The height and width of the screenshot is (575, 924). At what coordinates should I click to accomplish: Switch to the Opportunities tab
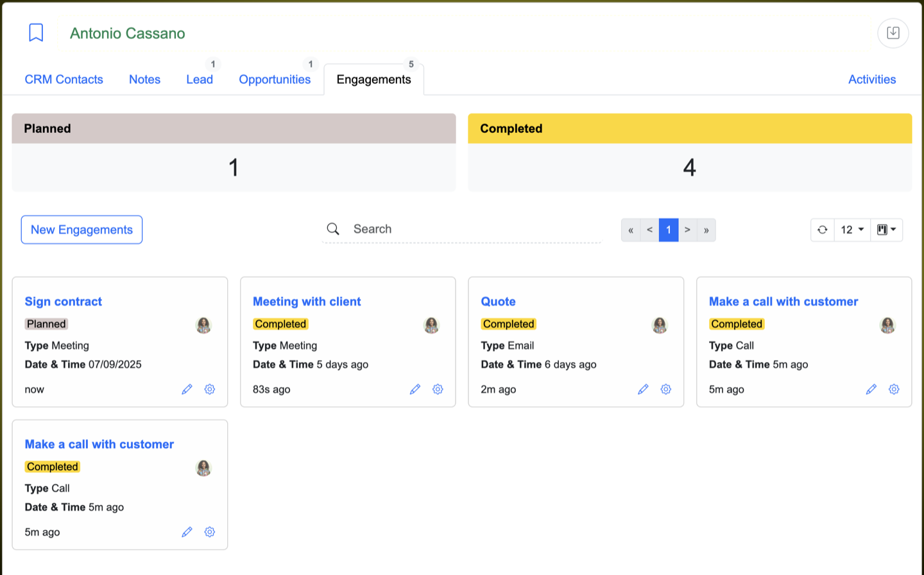[x=275, y=80]
